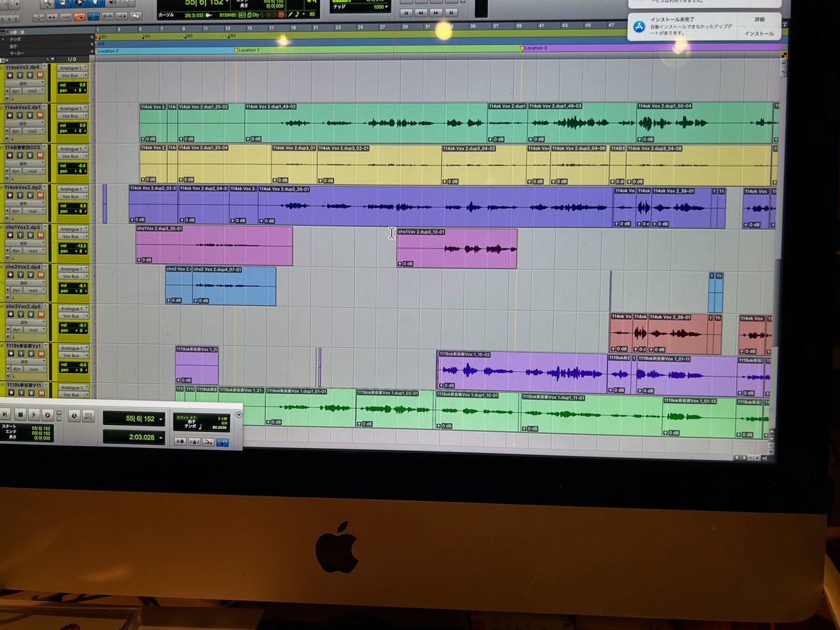Click clip gain icon on 1119ok新仮歌Vox 1_15-02 clip
The height and width of the screenshot is (630, 840).
point(442,385)
